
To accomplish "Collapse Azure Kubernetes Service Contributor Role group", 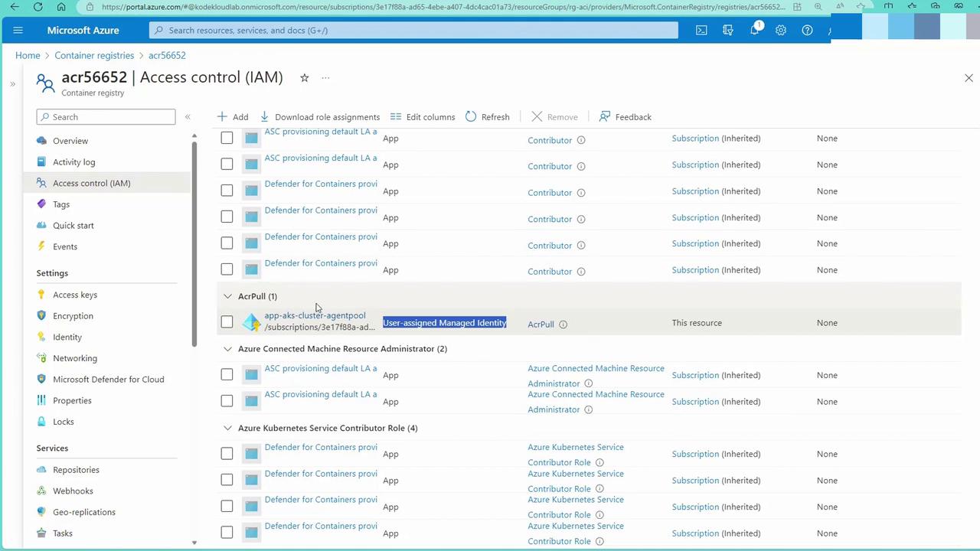I will coord(227,429).
